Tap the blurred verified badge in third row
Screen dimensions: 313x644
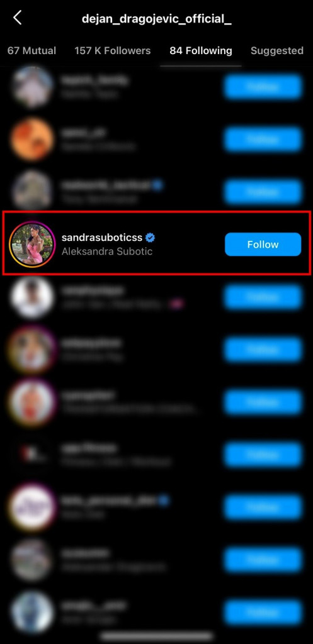click(157, 185)
